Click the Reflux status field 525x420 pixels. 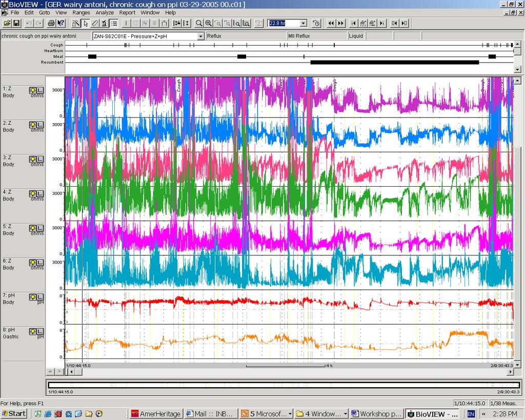(246, 36)
